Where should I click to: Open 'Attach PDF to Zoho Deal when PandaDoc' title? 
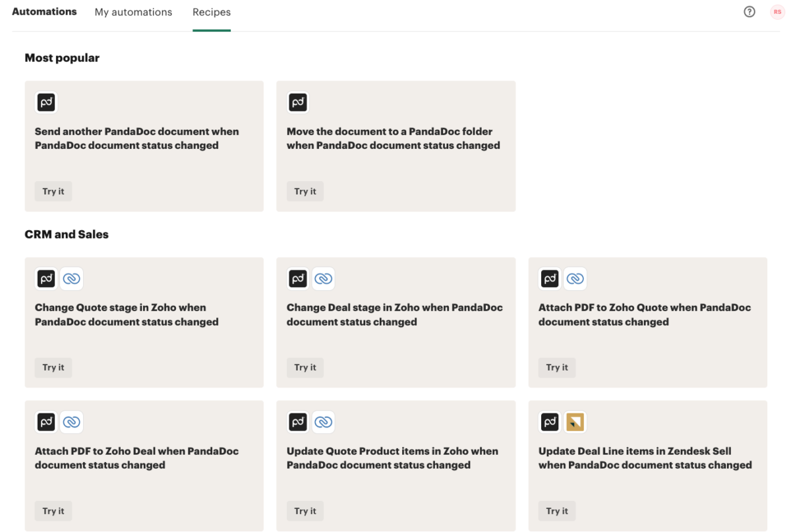click(137, 458)
